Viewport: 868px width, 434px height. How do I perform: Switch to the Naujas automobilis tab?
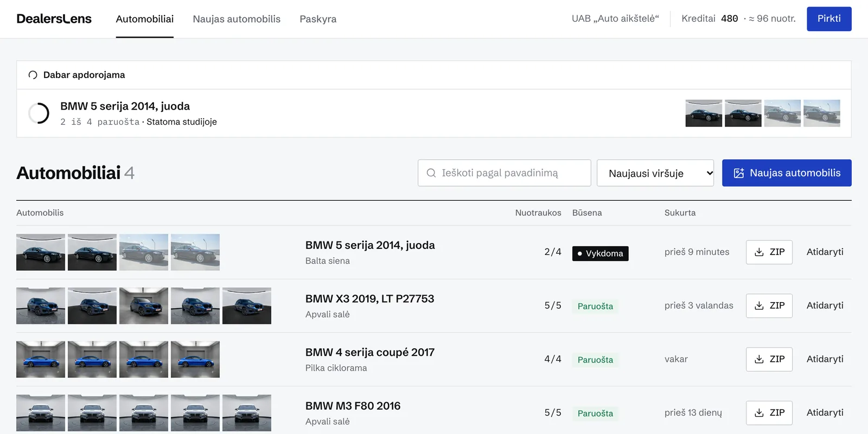237,19
